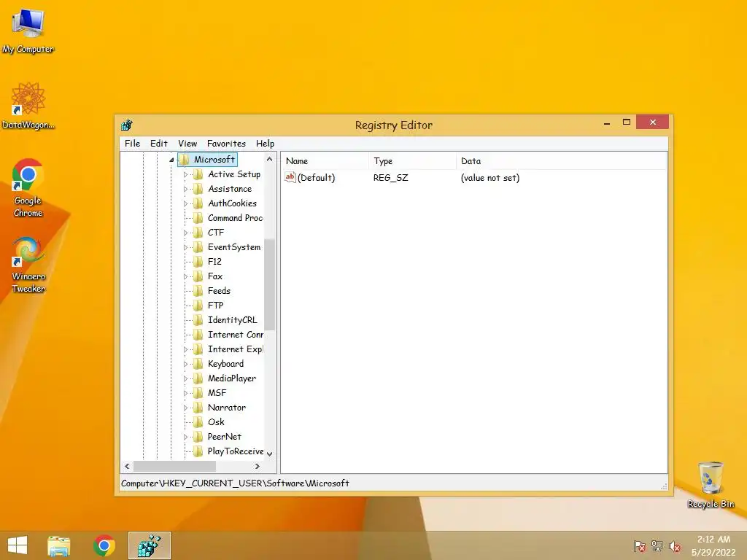Expand the PeerNet key

[185, 437]
